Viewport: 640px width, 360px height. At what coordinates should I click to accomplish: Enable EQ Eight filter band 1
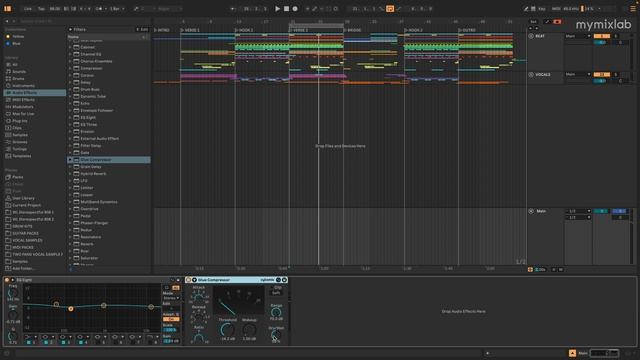29,342
